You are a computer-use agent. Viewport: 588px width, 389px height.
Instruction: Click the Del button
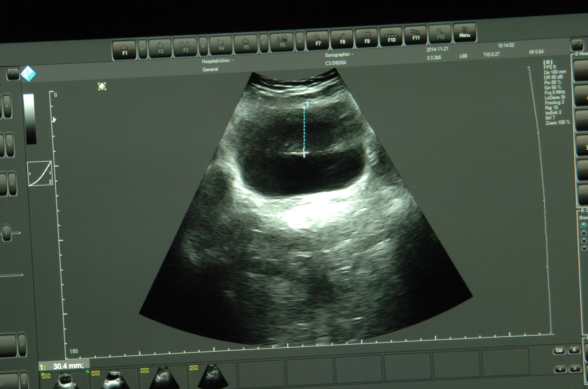(x=559, y=350)
